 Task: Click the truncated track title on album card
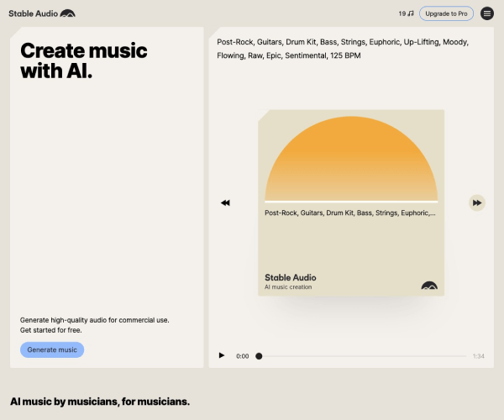349,213
